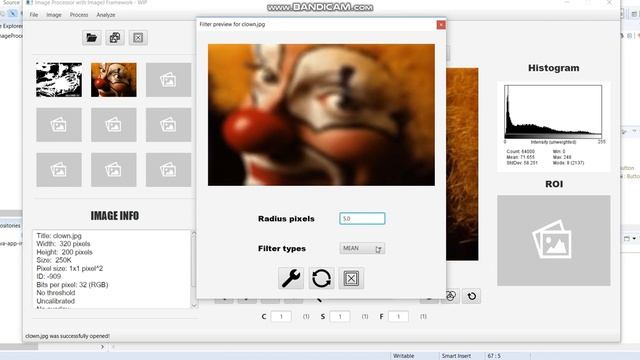Click the circular image tool icon below image
640x360 pixels.
click(451, 296)
